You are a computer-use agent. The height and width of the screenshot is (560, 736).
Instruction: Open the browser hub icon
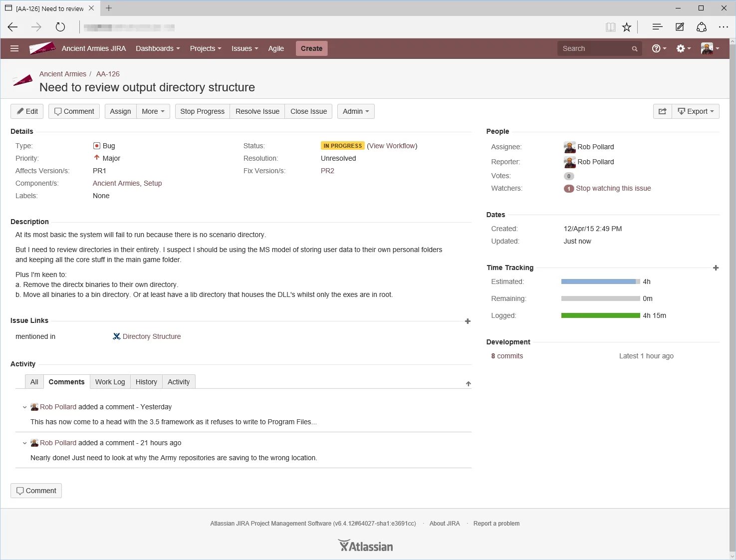click(x=657, y=27)
